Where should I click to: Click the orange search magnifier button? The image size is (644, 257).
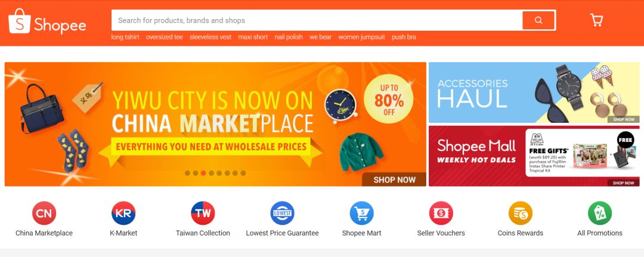pos(538,20)
